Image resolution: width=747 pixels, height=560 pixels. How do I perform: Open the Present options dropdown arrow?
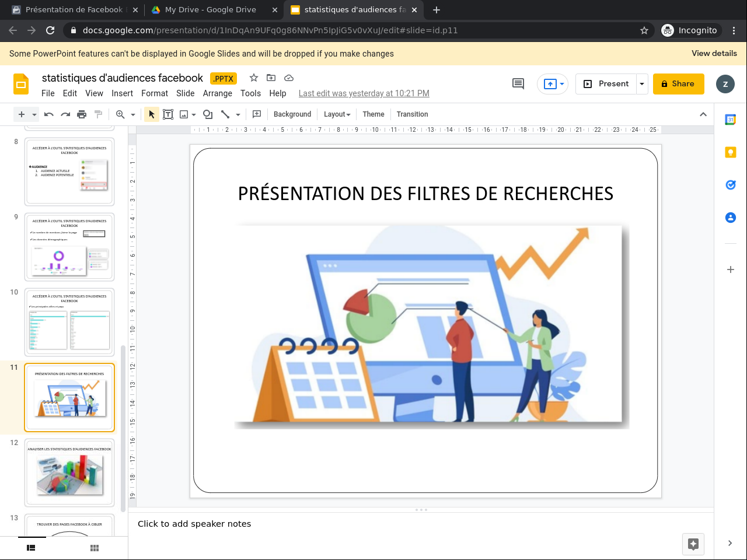click(642, 84)
